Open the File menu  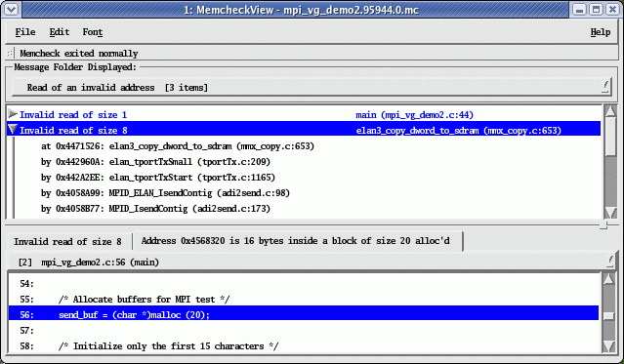click(25, 32)
